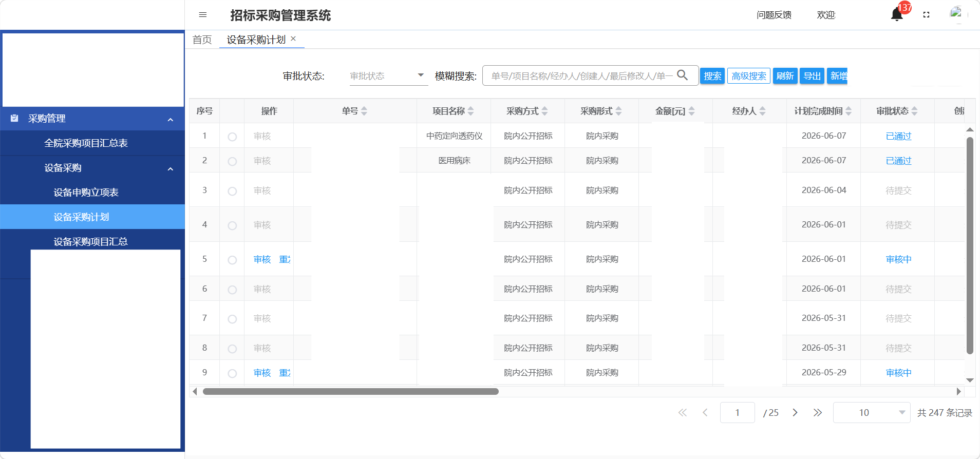Open the notification bell with 137 alerts

tap(897, 14)
